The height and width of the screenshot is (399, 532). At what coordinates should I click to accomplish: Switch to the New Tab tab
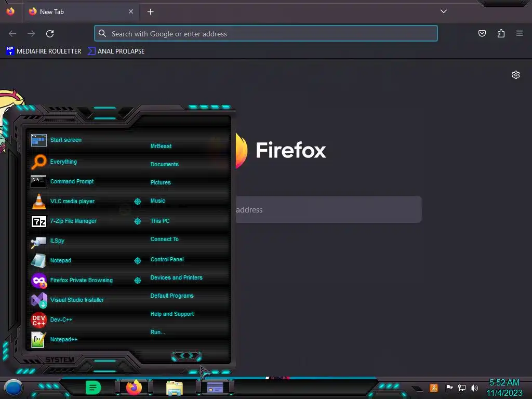(82, 12)
